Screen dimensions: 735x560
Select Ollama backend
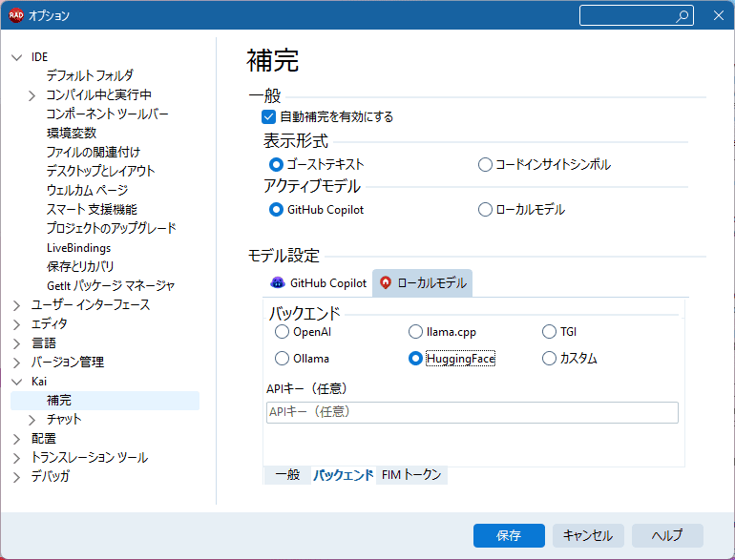tap(282, 359)
